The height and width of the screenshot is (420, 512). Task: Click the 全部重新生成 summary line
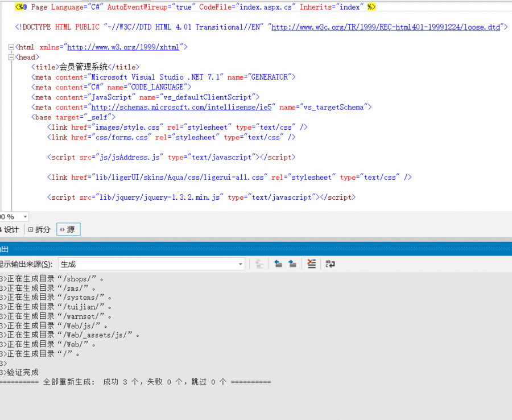pyautogui.click(x=135, y=382)
